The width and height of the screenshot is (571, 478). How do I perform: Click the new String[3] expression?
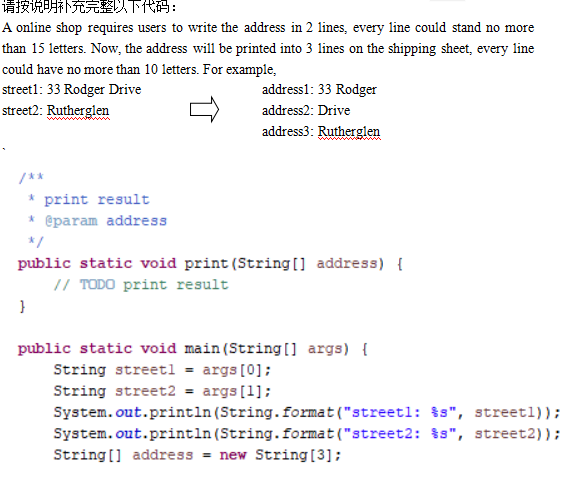coord(280,455)
